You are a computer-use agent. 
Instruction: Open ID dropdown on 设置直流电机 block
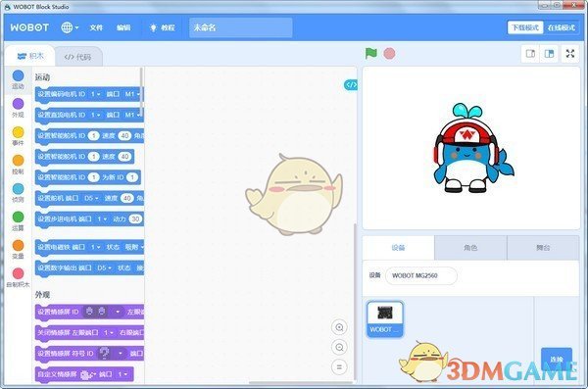coord(96,115)
